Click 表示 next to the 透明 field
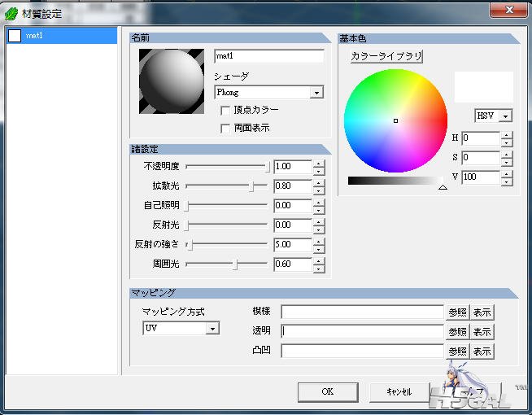 tap(482, 331)
